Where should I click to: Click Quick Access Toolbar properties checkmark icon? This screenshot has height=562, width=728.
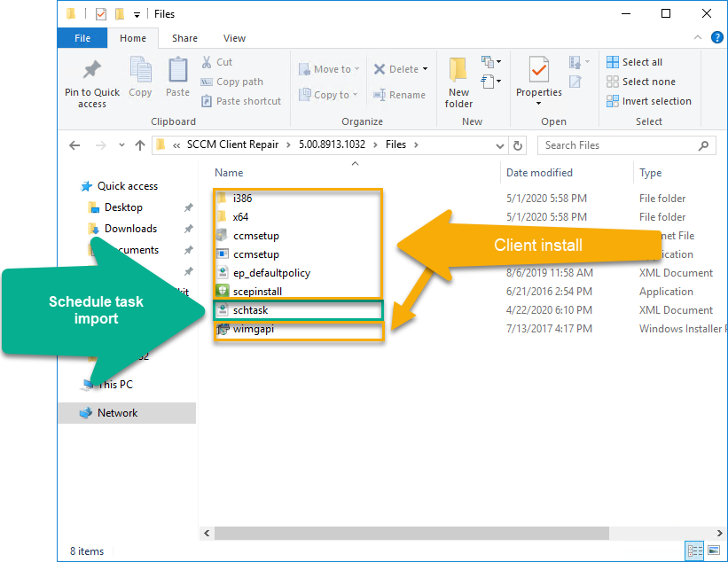pyautogui.click(x=101, y=14)
